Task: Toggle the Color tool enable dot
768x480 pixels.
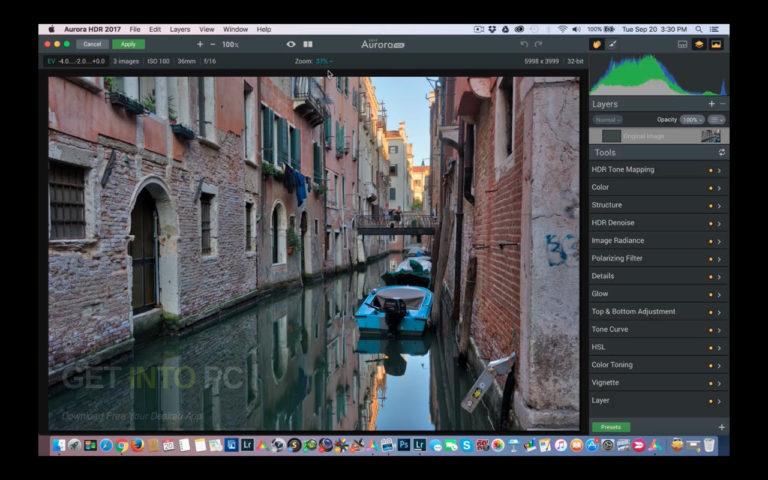Action: pyautogui.click(x=711, y=188)
